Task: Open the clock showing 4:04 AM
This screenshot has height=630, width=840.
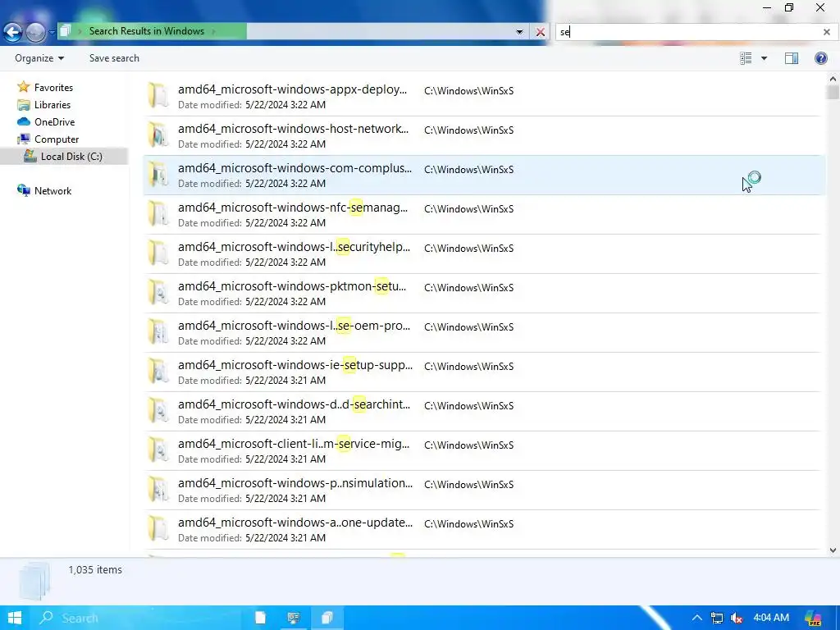Action: pyautogui.click(x=771, y=618)
